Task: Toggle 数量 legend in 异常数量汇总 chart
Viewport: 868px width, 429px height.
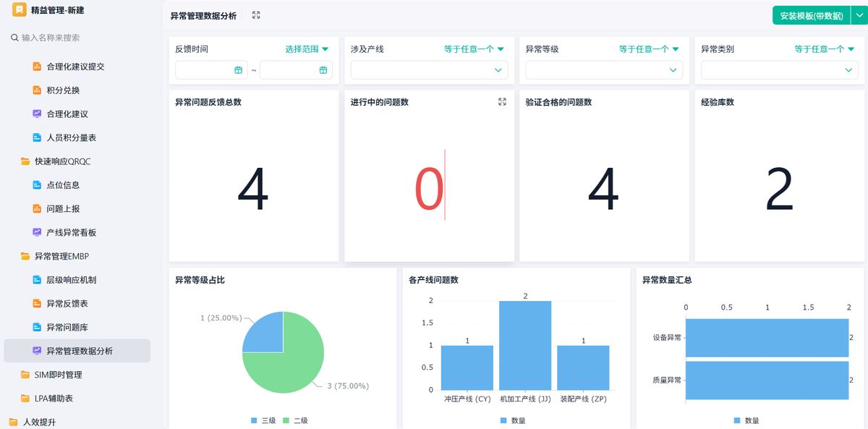Action: pos(746,420)
